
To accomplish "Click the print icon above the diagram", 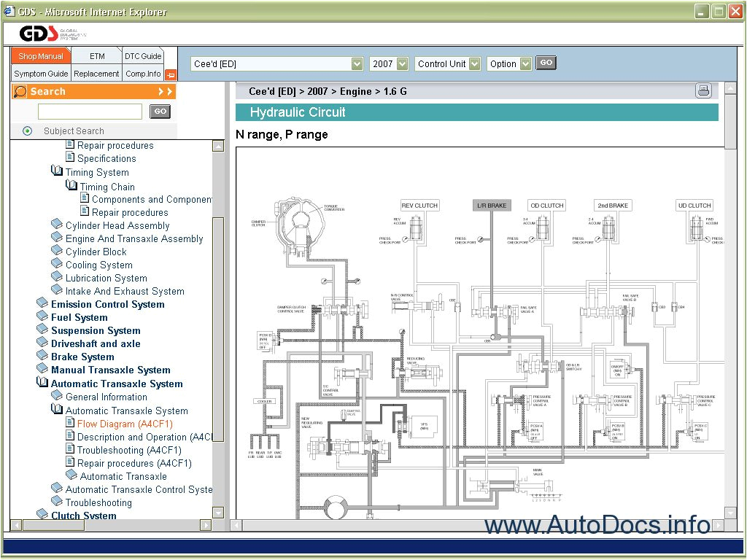I will tap(703, 90).
